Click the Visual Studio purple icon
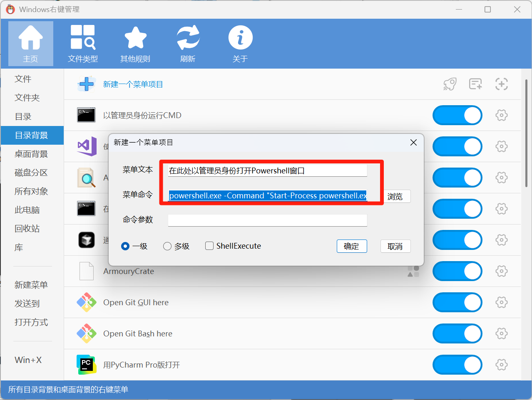Image resolution: width=532 pixels, height=400 pixels. [87, 146]
